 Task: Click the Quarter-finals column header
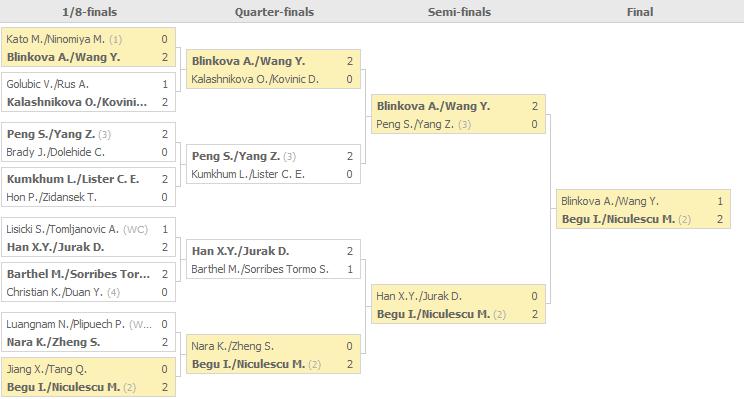(274, 12)
